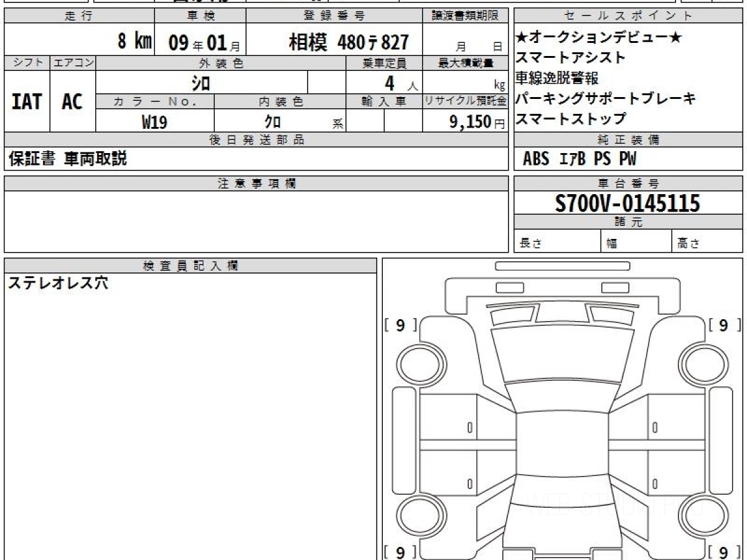Click the "幅" dimension label
The width and height of the screenshot is (747, 560).
tap(612, 244)
